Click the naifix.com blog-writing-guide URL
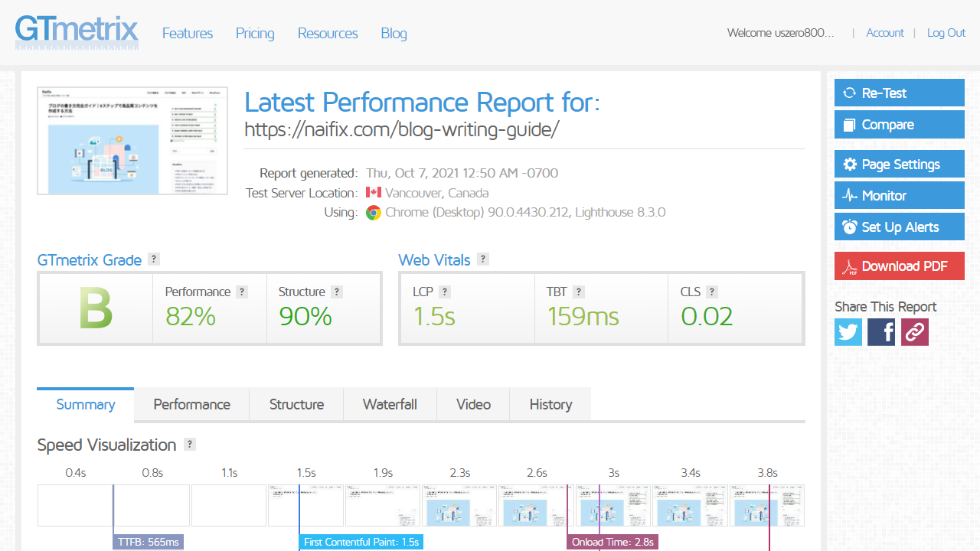 402,129
